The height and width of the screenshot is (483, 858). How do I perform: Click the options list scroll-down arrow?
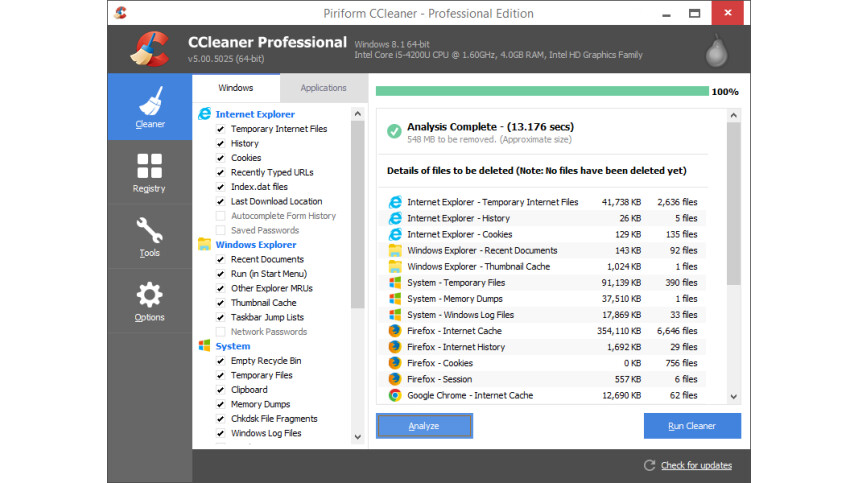pyautogui.click(x=358, y=437)
